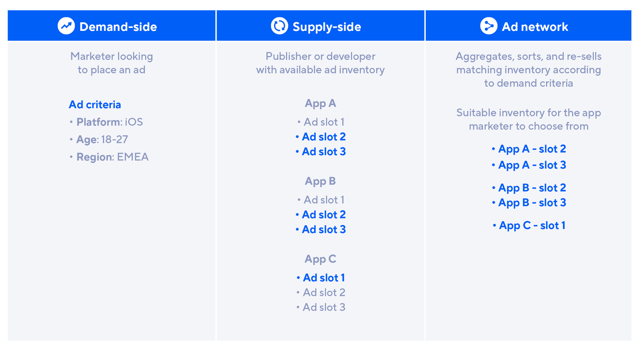The width and height of the screenshot is (644, 349).
Task: Click App C Ad slot 1
Action: coord(323,278)
